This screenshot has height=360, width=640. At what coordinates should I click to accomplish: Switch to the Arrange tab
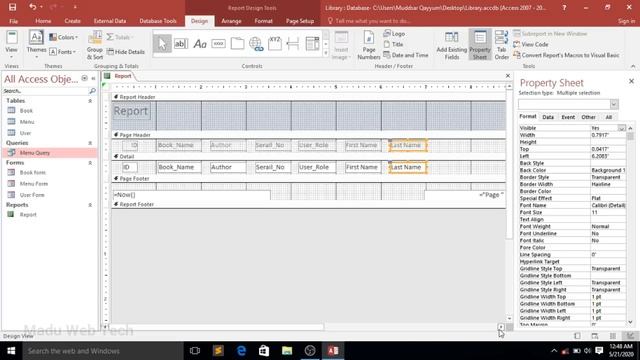pyautogui.click(x=231, y=21)
